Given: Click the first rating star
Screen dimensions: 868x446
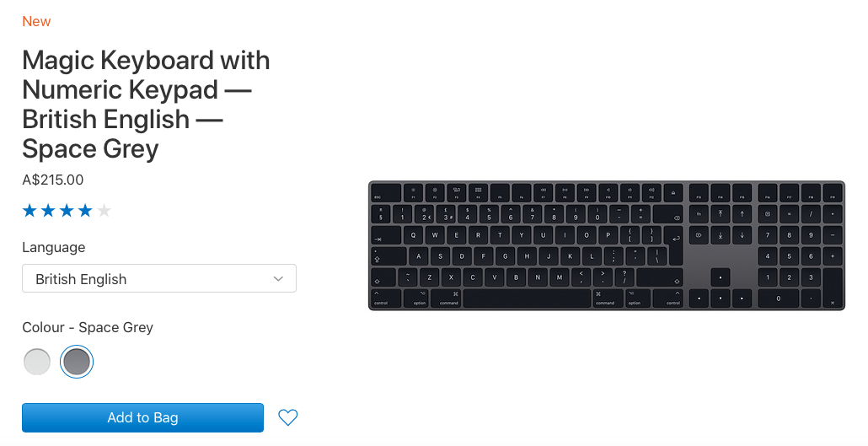Looking at the screenshot, I should (30, 211).
